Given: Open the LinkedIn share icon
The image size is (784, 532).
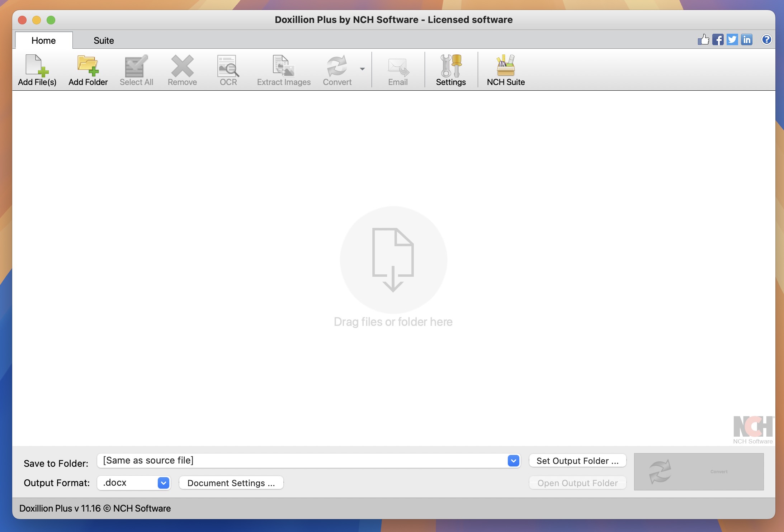Looking at the screenshot, I should coord(747,39).
